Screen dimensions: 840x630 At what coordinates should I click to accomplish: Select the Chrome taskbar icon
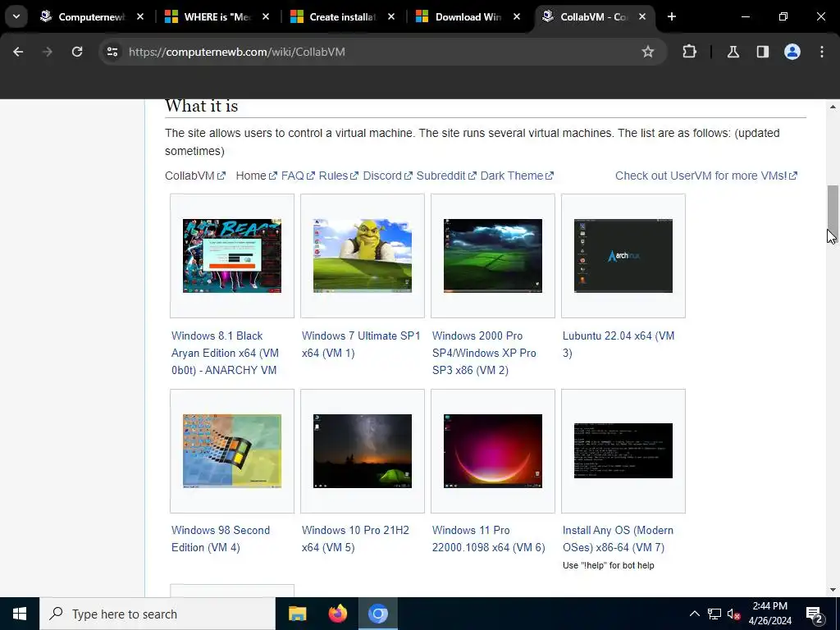[x=377, y=614]
